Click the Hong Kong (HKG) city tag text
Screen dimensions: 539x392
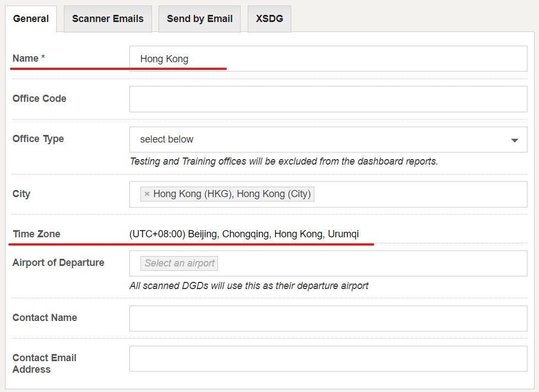click(x=232, y=194)
